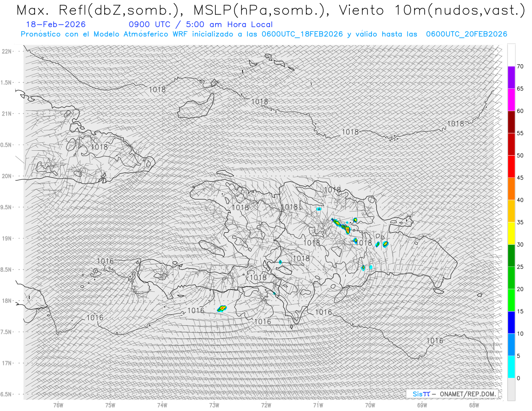Click '0900 UTC / 5:00 am Hora Local'
The height and width of the screenshot is (411, 532).
coord(201,24)
